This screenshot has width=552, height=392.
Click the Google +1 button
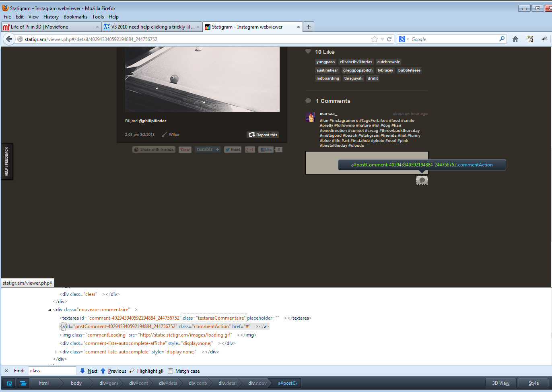coord(250,150)
